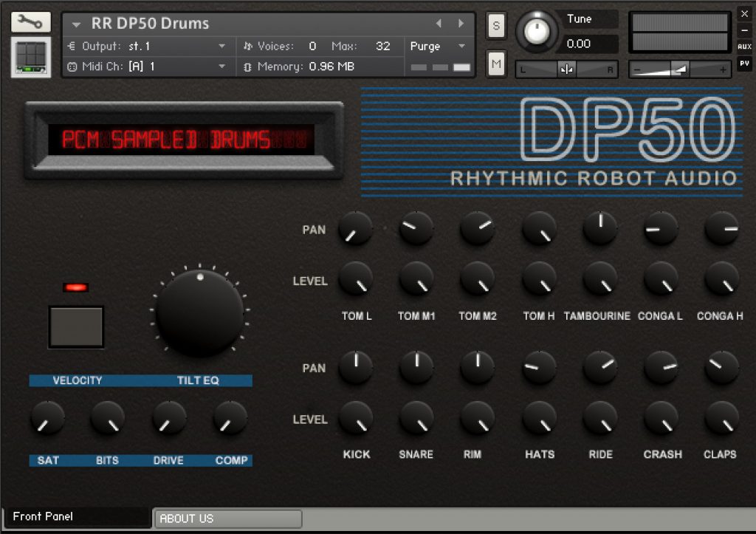Mute the RR DP50 Drums instrument
756x534 pixels.
coord(495,61)
